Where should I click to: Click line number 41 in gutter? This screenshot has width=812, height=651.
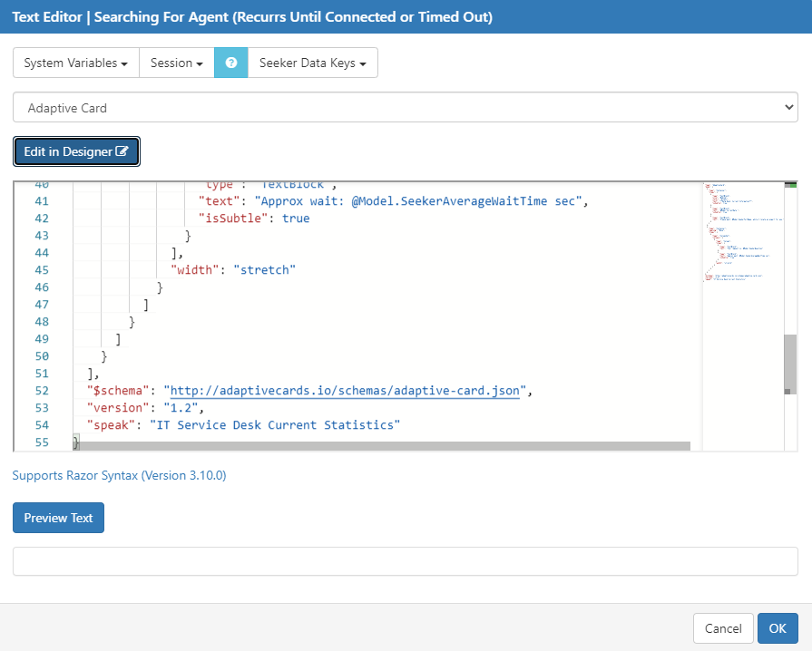42,201
